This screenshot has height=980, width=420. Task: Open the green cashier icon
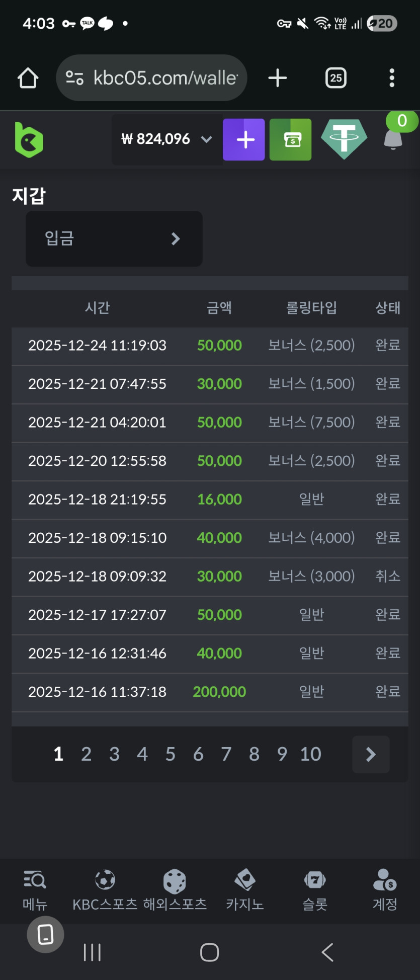[291, 139]
